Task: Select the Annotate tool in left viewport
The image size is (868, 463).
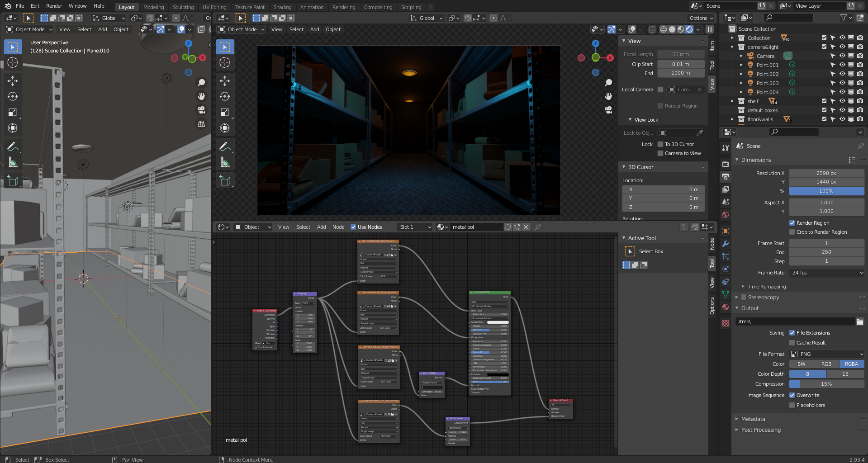Action: (13, 146)
